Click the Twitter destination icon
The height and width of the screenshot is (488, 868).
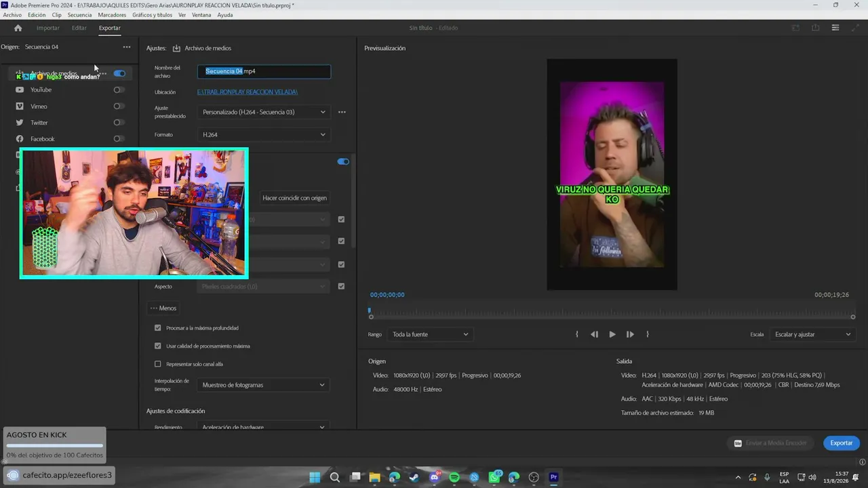coord(20,123)
